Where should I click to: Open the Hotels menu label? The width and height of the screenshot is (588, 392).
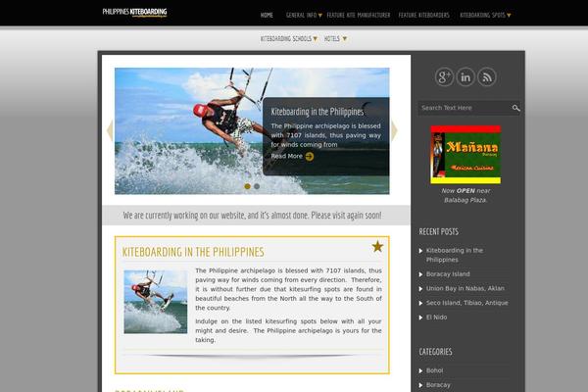(332, 38)
